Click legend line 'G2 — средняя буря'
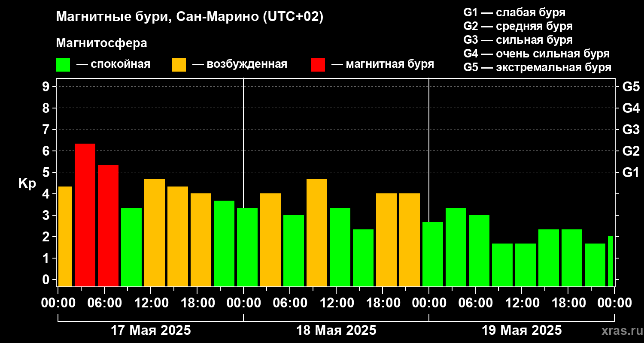The image size is (644, 343). tap(518, 26)
